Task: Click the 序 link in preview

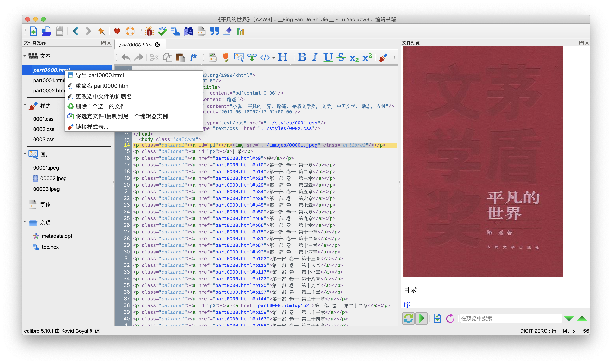Action: (407, 305)
